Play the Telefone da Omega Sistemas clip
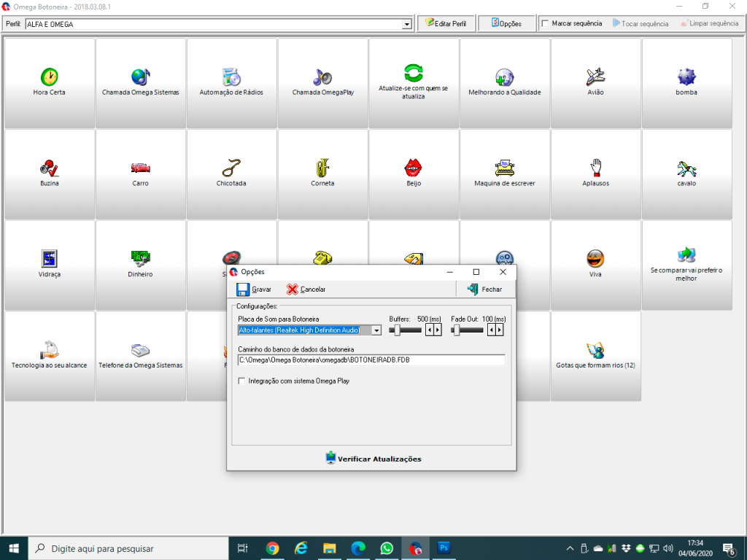This screenshot has width=747, height=560. click(x=141, y=356)
